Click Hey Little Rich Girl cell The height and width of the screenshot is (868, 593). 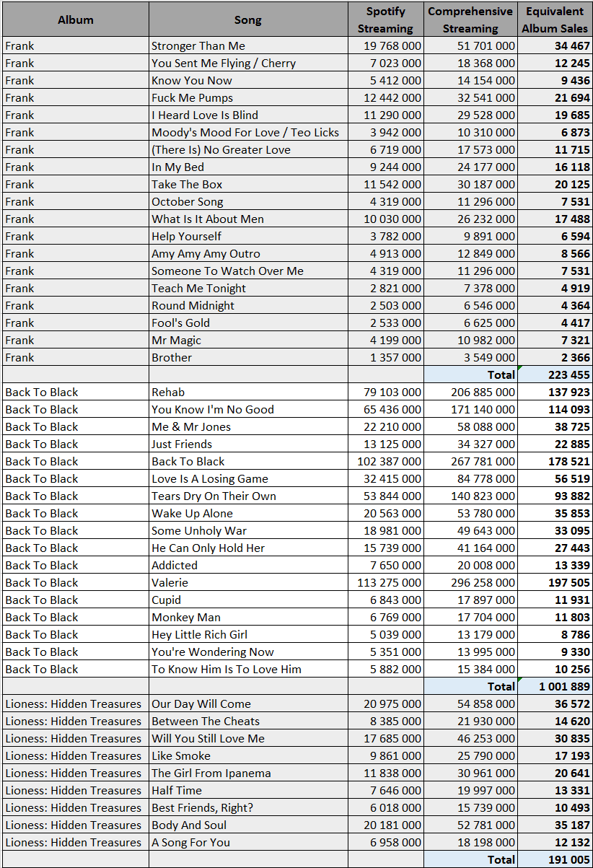point(248,634)
